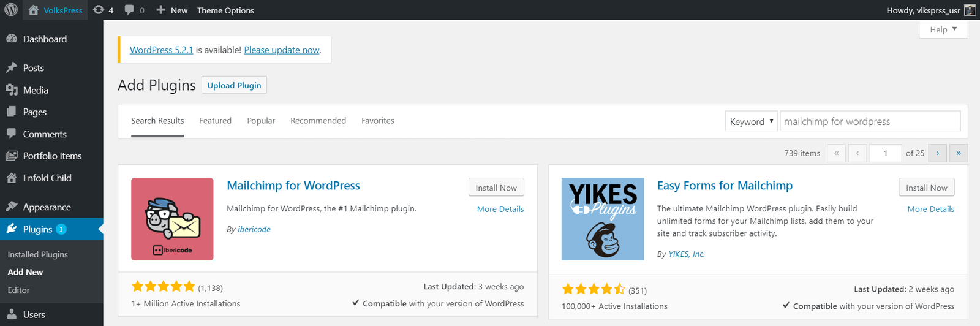This screenshot has width=980, height=326.
Task: Click the Appearance brush icon
Action: [12, 207]
